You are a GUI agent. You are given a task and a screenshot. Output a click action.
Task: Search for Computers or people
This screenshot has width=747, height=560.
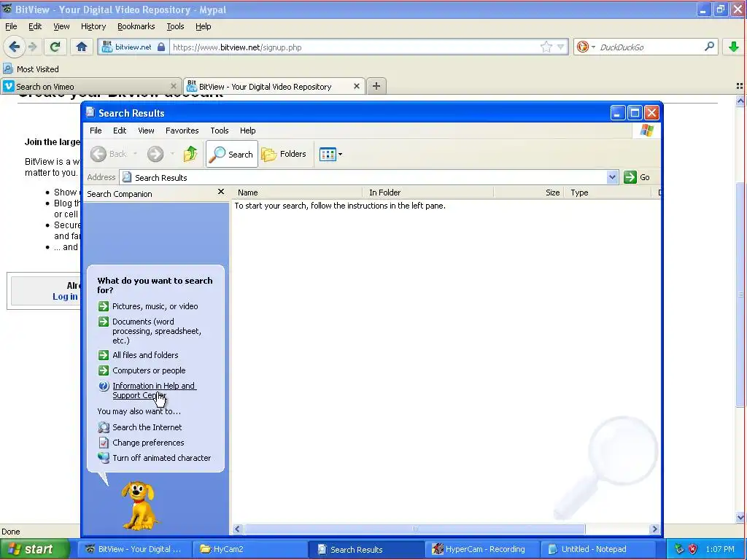coord(149,370)
